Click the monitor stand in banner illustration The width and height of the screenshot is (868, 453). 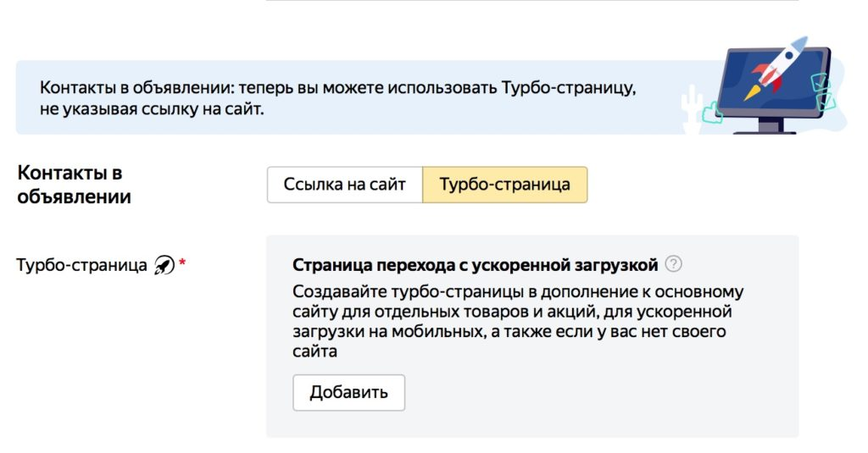tap(771, 126)
